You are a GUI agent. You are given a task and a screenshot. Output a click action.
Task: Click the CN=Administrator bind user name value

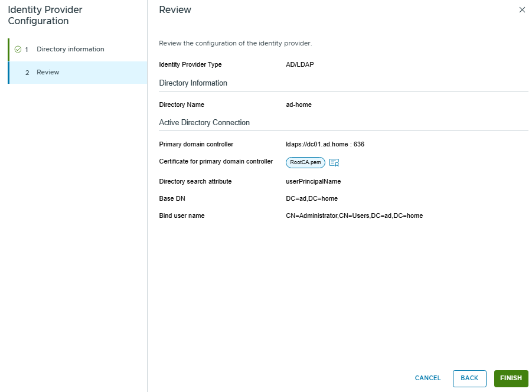point(354,215)
